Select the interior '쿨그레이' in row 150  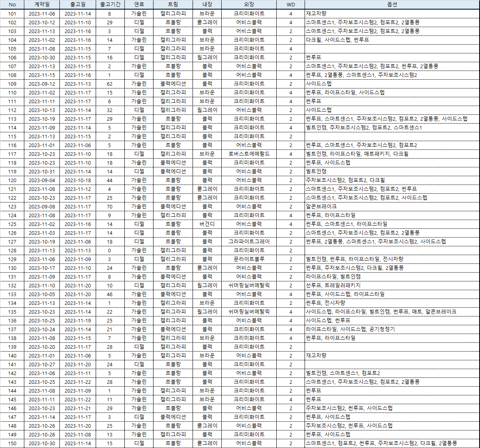pos(207,443)
